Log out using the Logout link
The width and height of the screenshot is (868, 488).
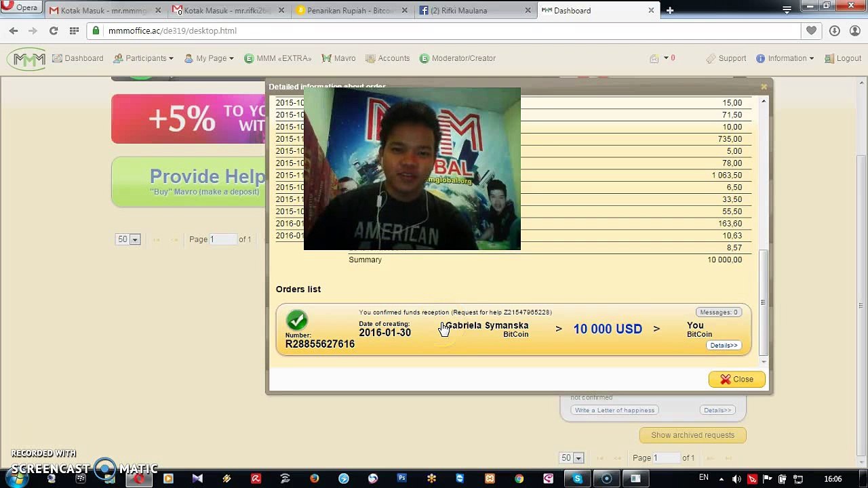tap(843, 58)
